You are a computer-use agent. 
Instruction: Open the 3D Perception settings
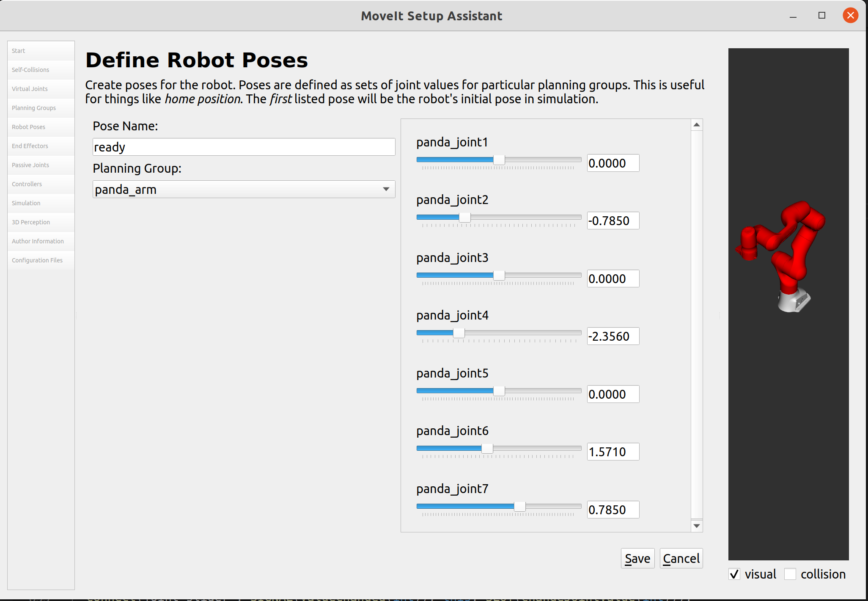click(x=30, y=222)
